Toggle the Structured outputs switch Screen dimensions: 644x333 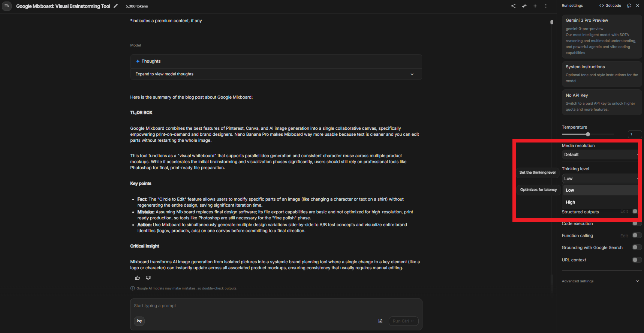[636, 211]
